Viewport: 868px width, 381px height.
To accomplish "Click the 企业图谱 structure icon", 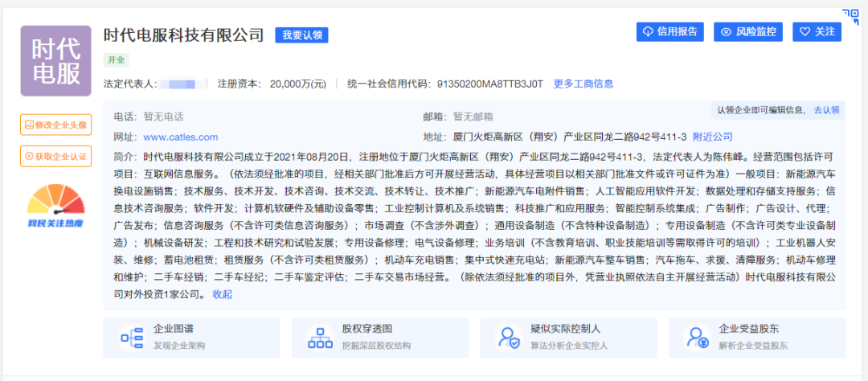I will point(132,338).
